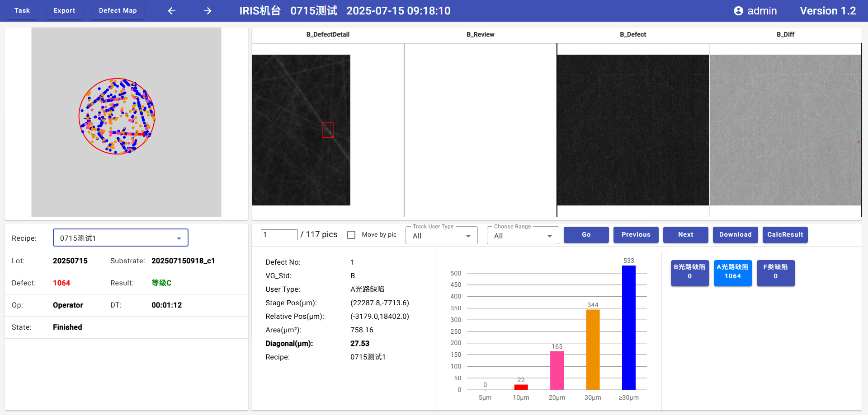Click the circular wafer defect map

coord(117,117)
